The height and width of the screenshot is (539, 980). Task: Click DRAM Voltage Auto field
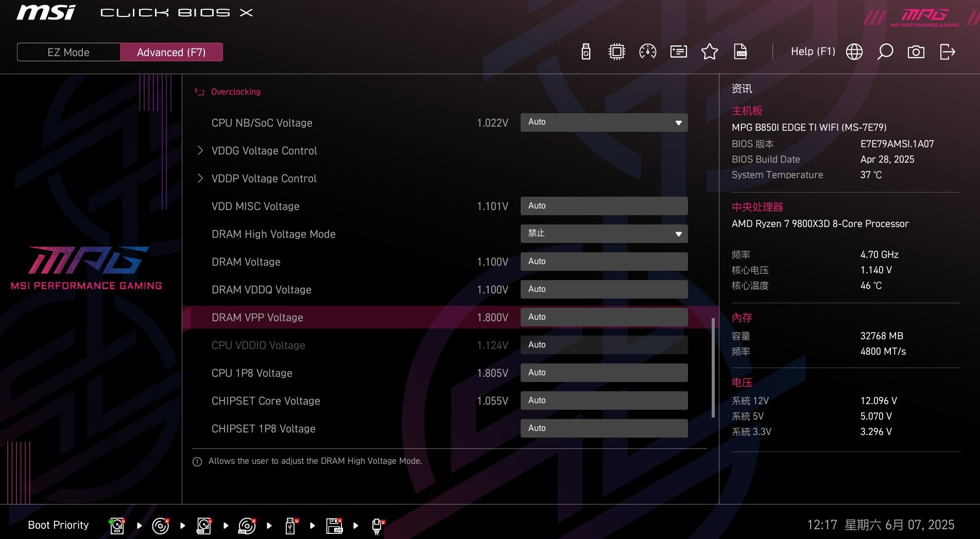click(604, 262)
